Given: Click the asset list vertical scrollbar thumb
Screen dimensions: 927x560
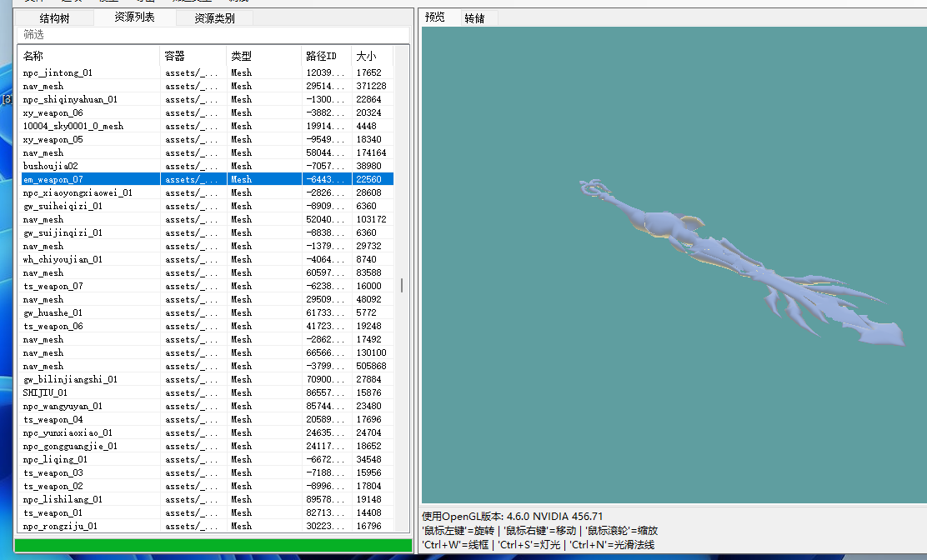Looking at the screenshot, I should [402, 285].
